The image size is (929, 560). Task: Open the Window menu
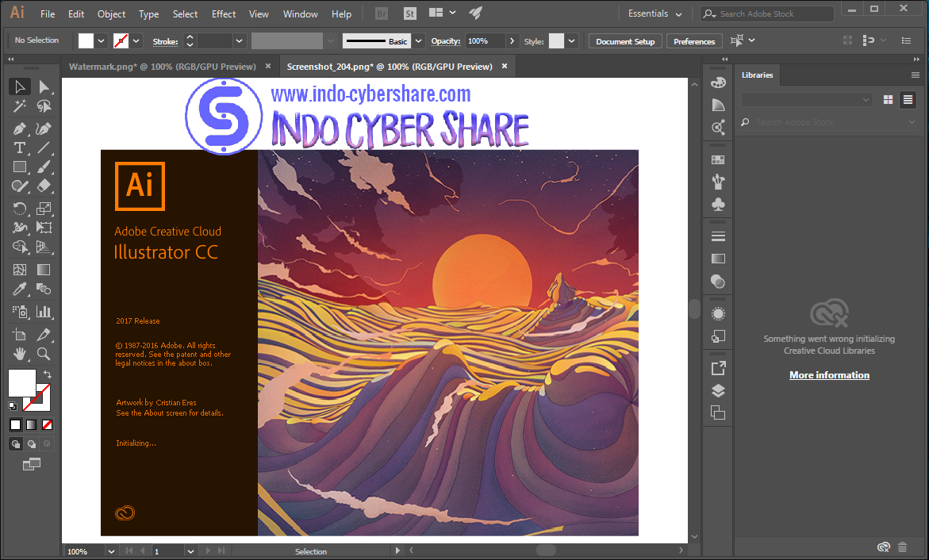(301, 13)
